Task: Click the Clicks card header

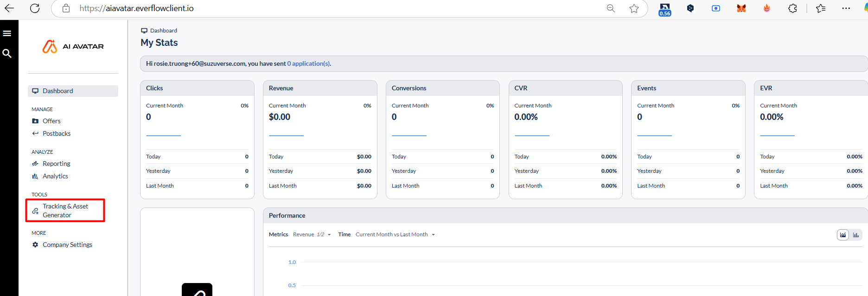Action: 197,88
